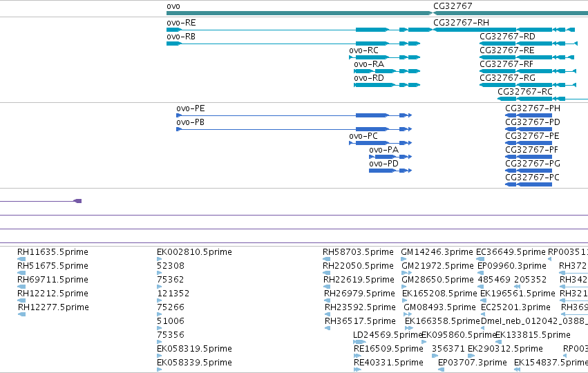Screen dimensions: 588x373
Task: Select RH11635.5prime EST label
Action: pyautogui.click(x=53, y=252)
